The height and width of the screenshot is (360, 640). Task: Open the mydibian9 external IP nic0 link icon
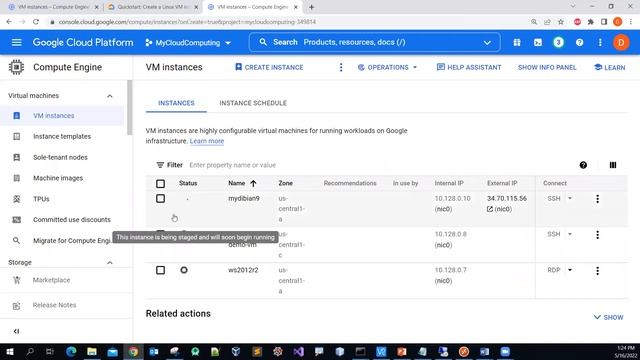tap(490, 209)
